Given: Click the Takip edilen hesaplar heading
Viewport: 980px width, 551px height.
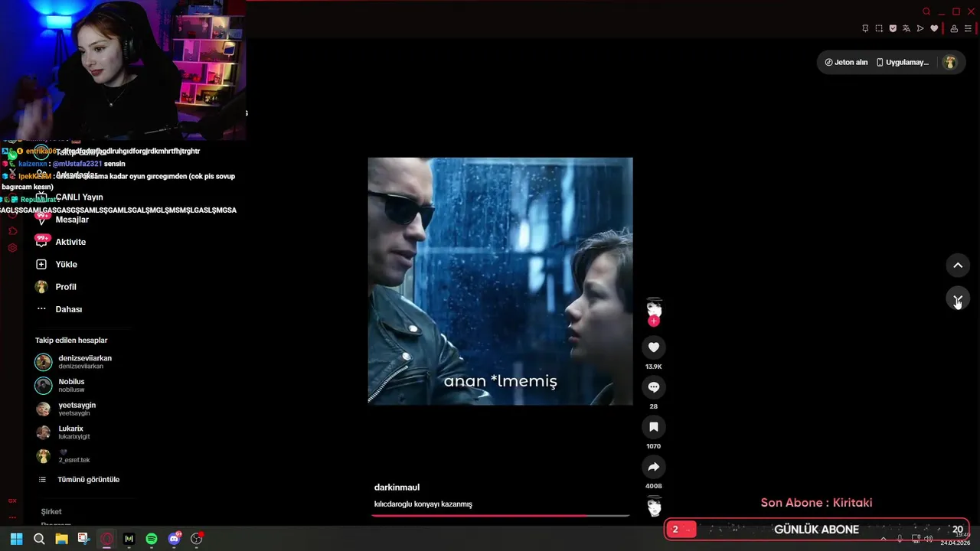Looking at the screenshot, I should coord(71,341).
